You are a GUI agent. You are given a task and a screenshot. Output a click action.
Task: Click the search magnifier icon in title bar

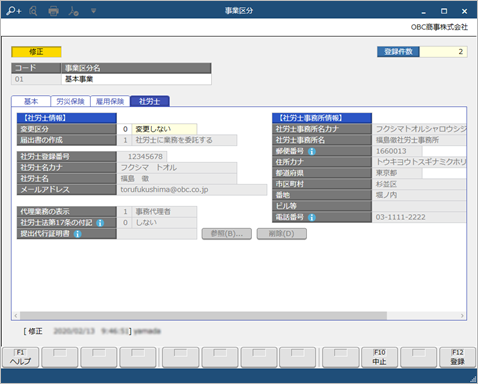pos(33,11)
